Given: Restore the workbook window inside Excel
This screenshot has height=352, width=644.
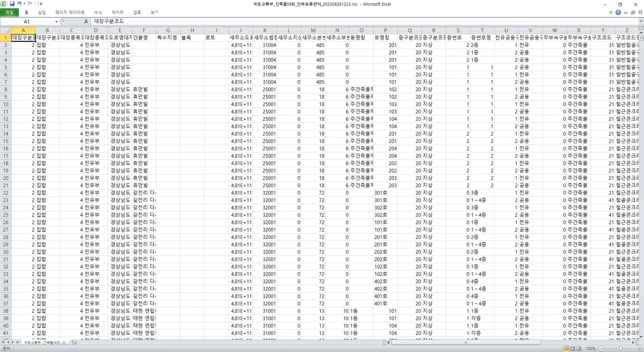Looking at the screenshot, I should [633, 13].
